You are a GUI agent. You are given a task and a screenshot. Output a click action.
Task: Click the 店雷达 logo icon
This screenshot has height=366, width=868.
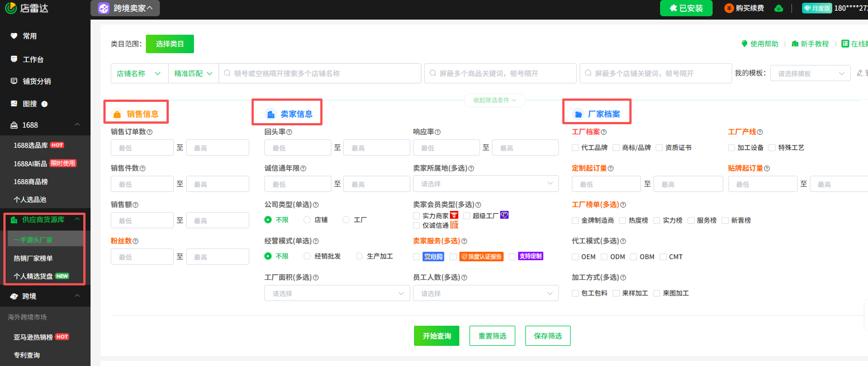point(11,8)
